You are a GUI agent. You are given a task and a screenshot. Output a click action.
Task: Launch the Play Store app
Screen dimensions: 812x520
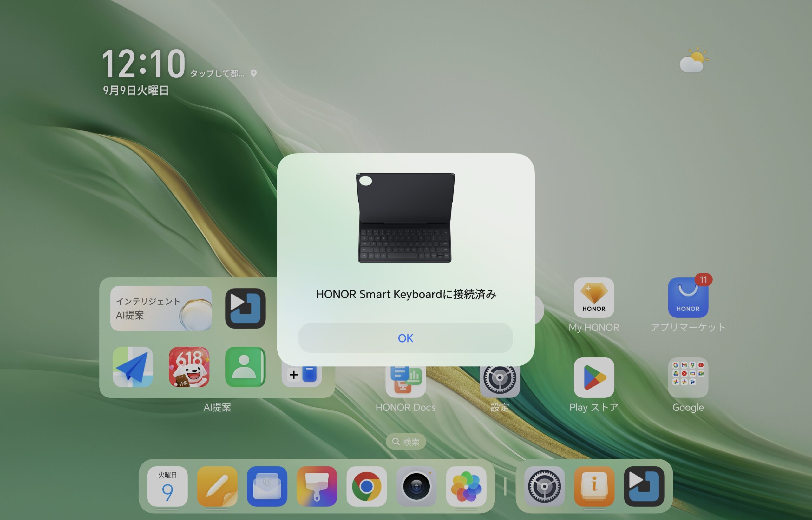pos(594,377)
